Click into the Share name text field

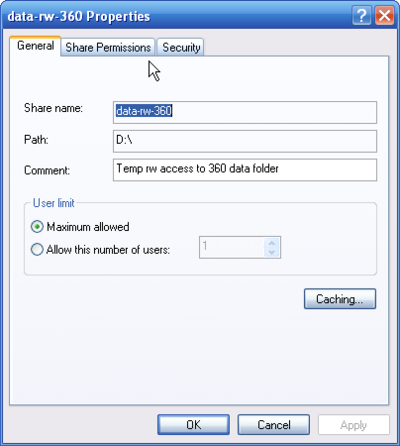tap(245, 112)
